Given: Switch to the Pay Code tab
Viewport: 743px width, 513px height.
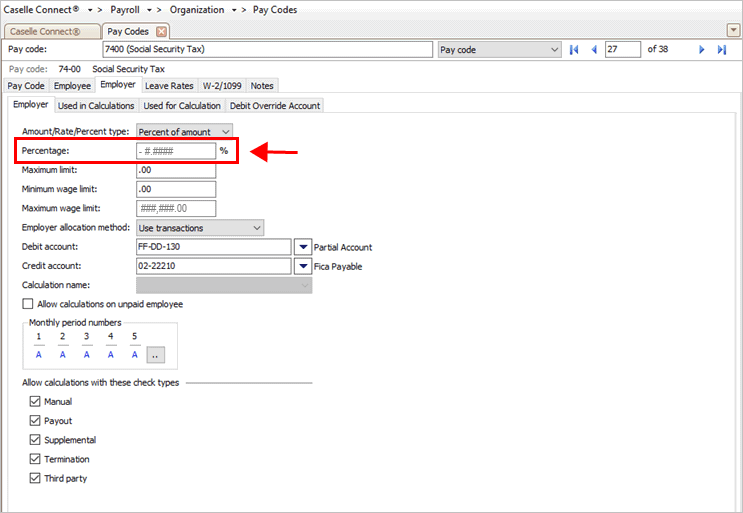Looking at the screenshot, I should click(26, 86).
